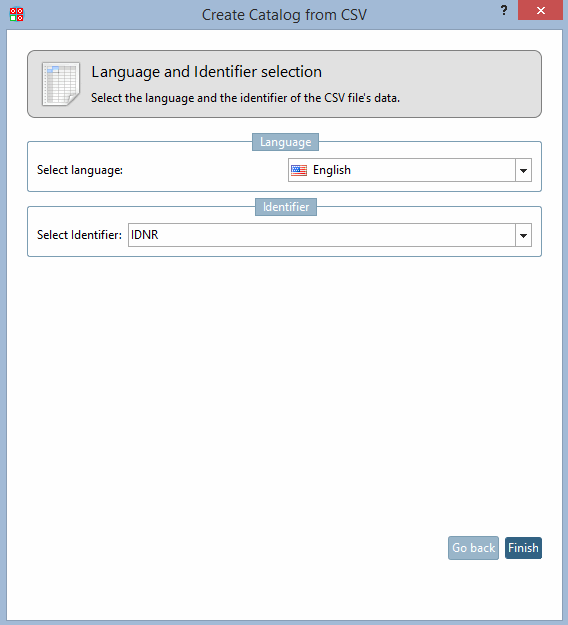Click the English text in language field
The image size is (568, 625).
pos(332,170)
